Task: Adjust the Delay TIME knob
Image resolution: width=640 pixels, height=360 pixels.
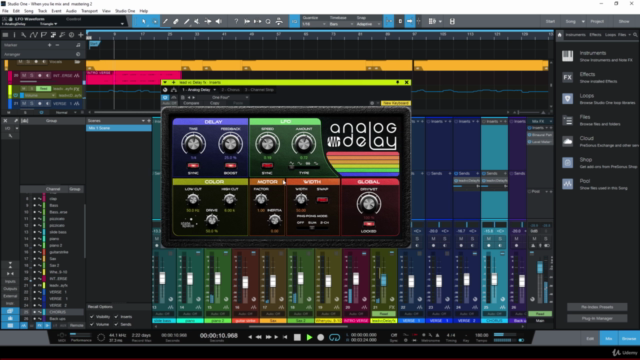Action: click(x=193, y=143)
